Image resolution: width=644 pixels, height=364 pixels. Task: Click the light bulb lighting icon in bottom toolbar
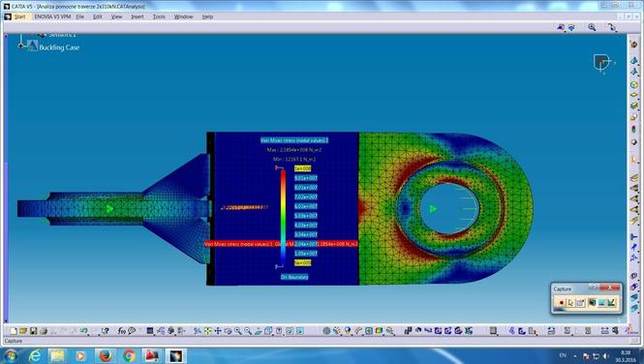pos(348,331)
